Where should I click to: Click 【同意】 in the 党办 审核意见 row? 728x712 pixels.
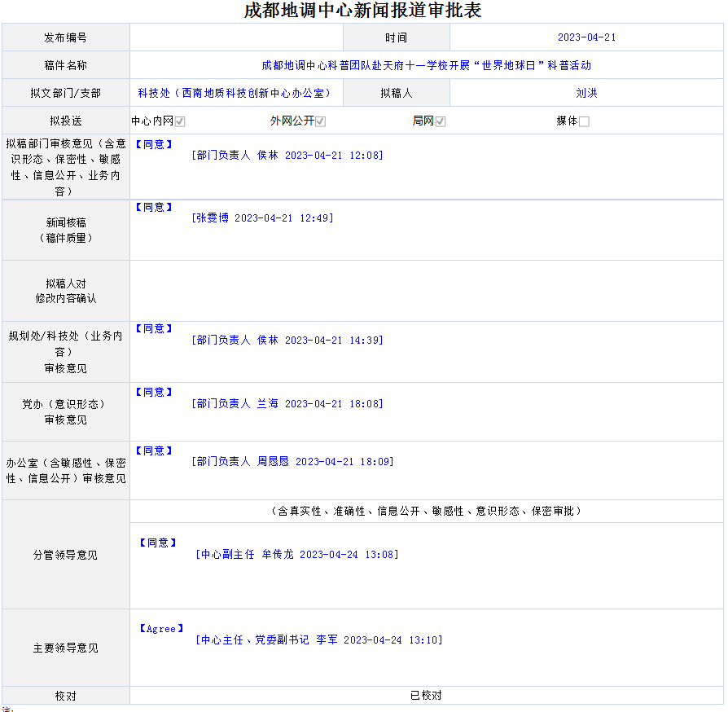[x=154, y=392]
